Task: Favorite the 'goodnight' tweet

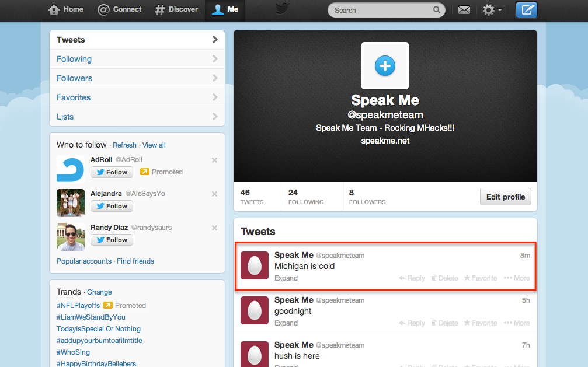Action: click(x=481, y=323)
